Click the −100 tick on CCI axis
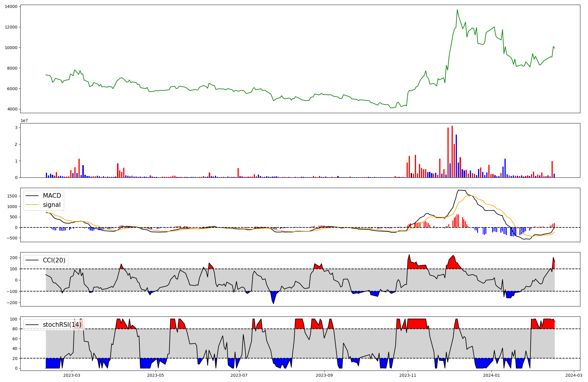This screenshot has width=588, height=382. (x=12, y=291)
